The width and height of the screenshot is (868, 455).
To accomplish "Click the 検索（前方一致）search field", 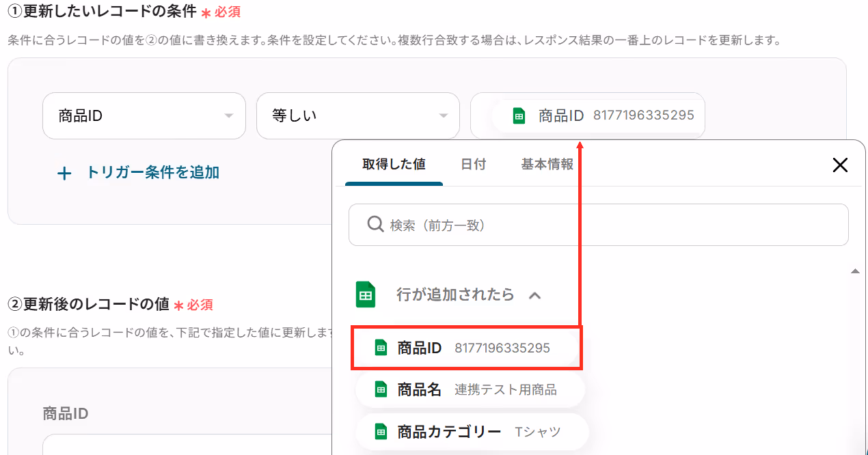I will (598, 225).
